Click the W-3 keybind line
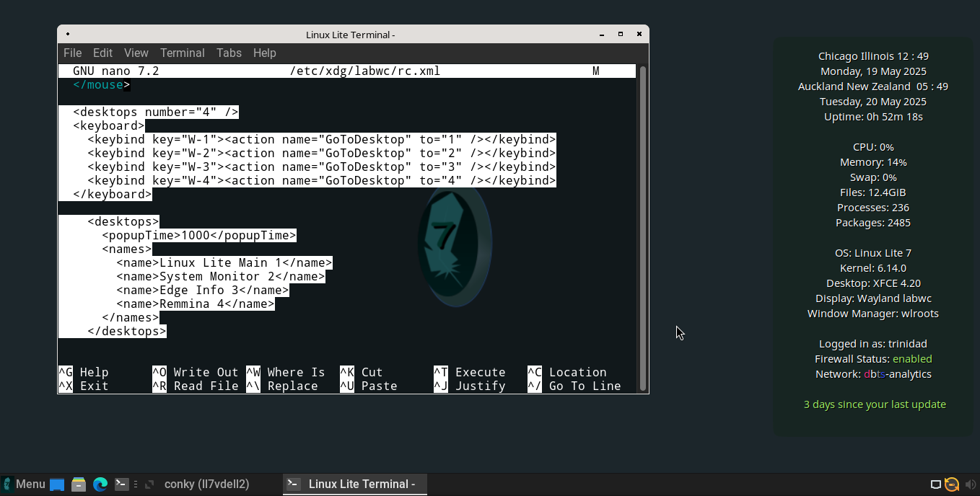This screenshot has width=980, height=496. pyautogui.click(x=322, y=167)
